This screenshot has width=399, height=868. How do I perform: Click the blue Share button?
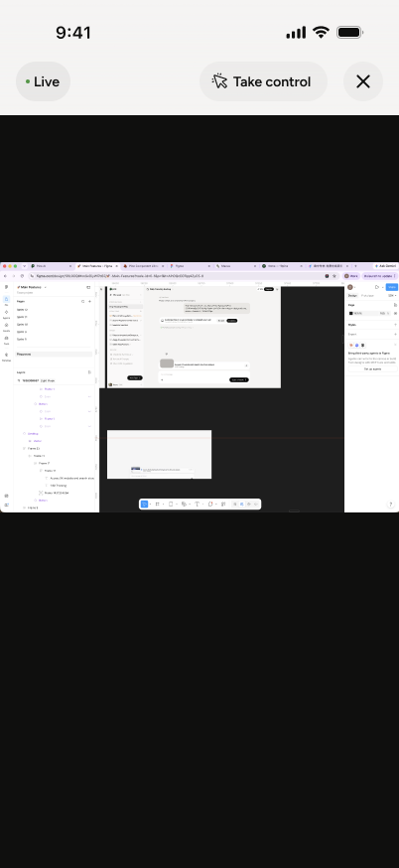(392, 287)
